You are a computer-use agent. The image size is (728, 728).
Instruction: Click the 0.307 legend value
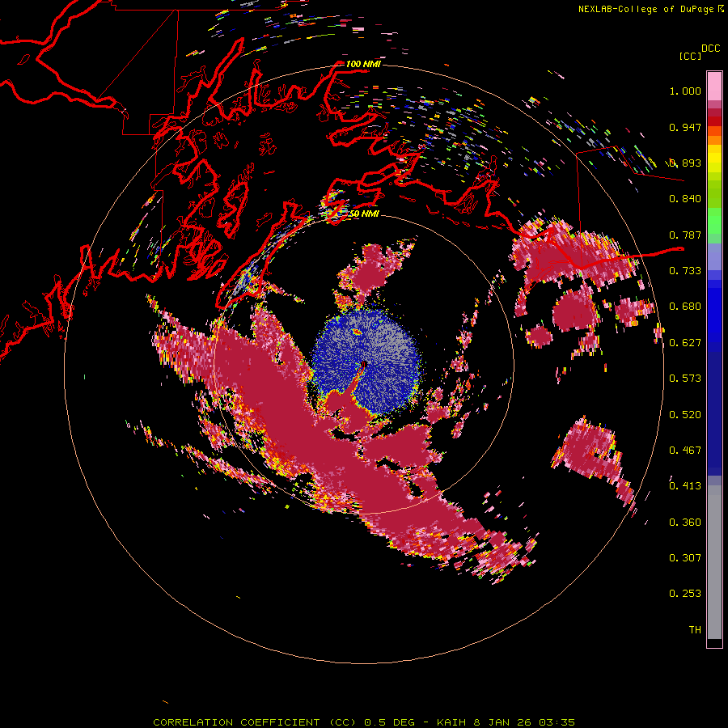[685, 558]
